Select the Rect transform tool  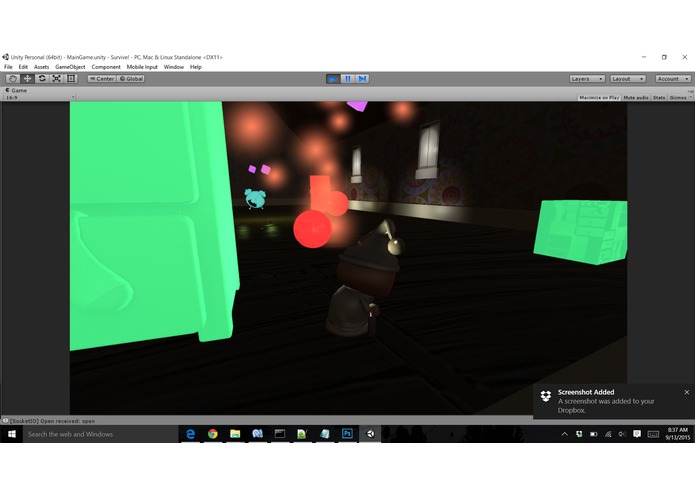tap(71, 79)
